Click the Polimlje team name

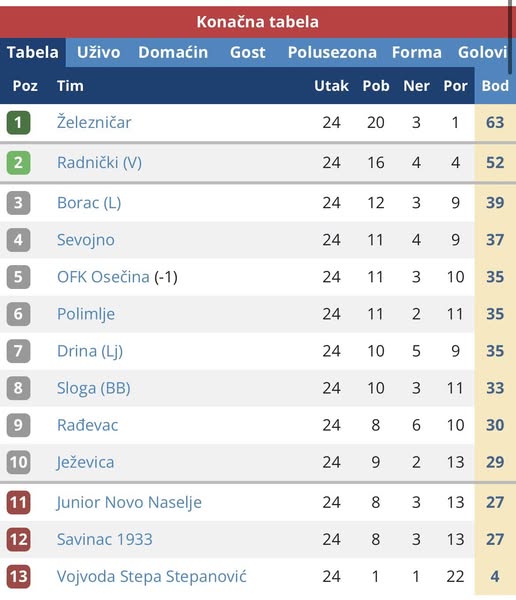pos(86,314)
